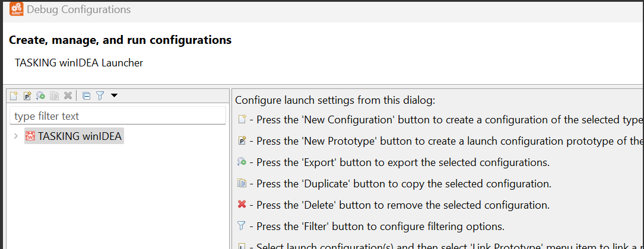Click New Prototype icon in instructions list
Image resolution: width=644 pixels, height=249 pixels.
tap(242, 141)
